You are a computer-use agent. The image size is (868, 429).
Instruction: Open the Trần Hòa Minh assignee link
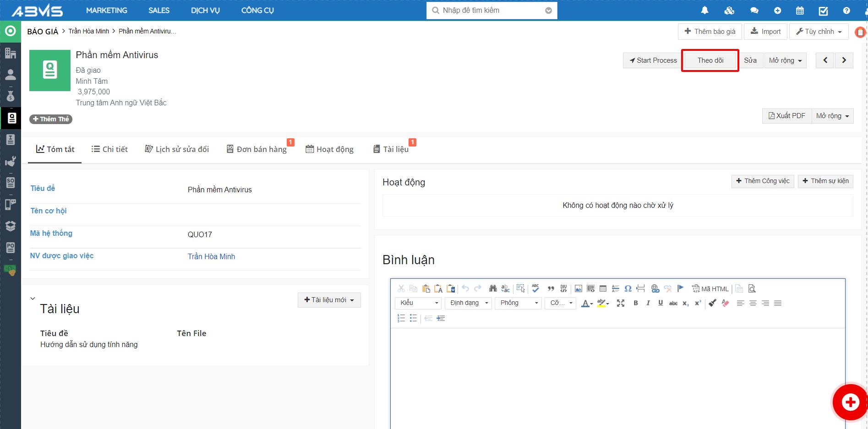click(x=211, y=256)
